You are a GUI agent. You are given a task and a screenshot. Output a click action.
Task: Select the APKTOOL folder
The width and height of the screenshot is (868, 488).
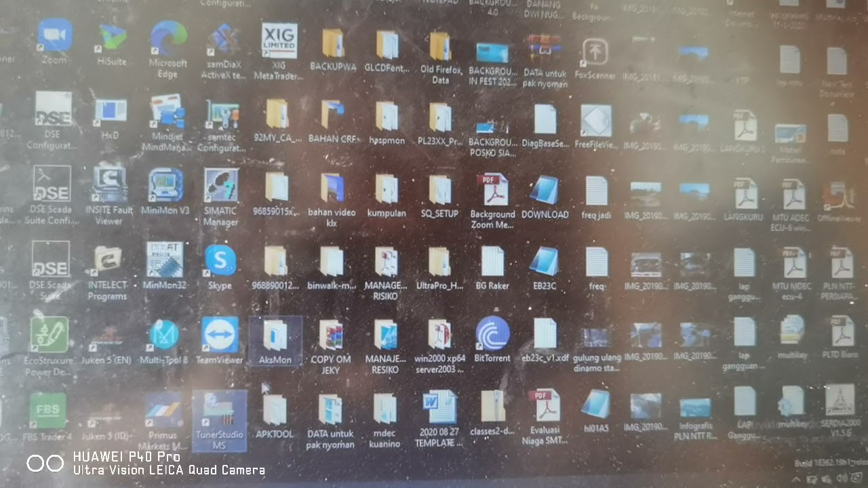coord(275,415)
